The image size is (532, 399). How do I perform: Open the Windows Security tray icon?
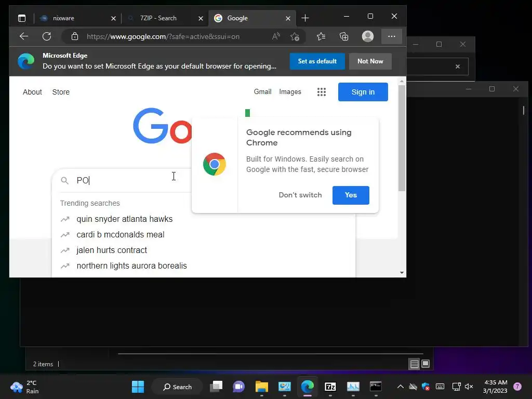425,387
